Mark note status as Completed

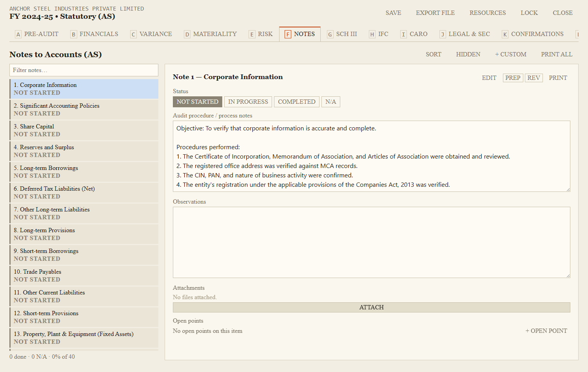click(297, 102)
